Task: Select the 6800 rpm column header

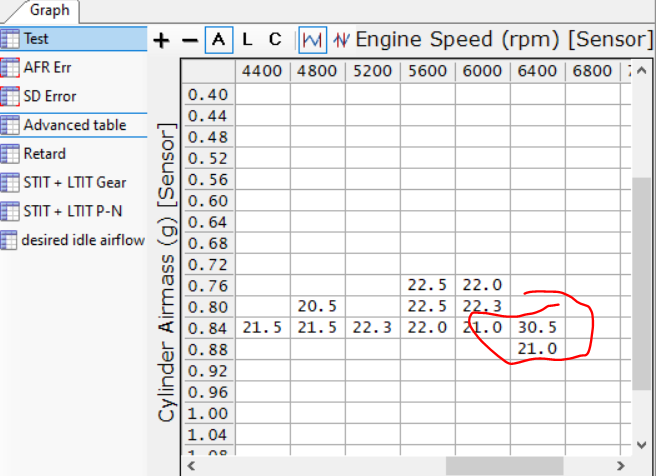Action: pyautogui.click(x=592, y=71)
